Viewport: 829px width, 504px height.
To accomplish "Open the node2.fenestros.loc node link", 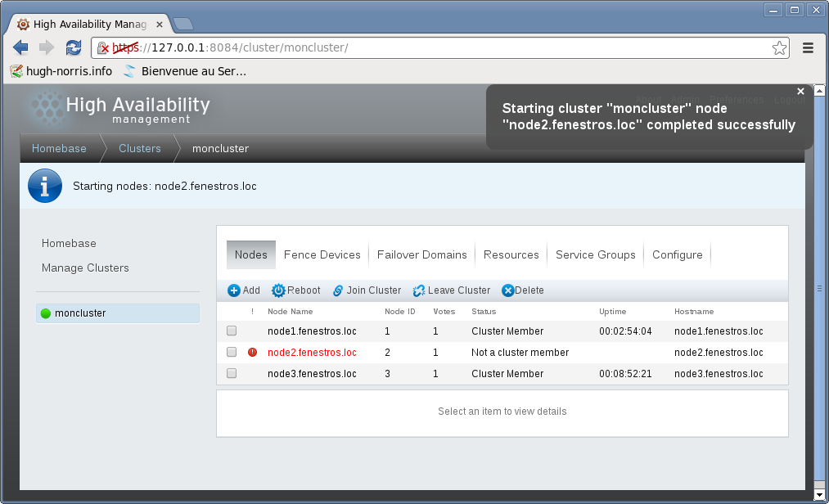I will click(312, 353).
